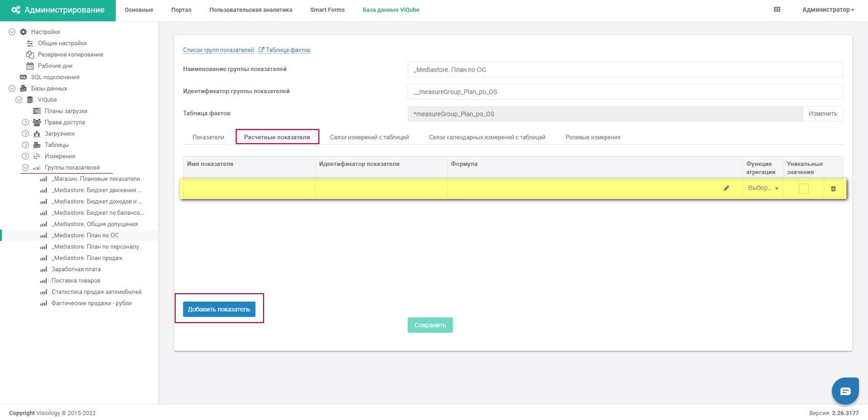Click chart icon for Статистика продаж автомобилей
Screen dimensions: 868x420
click(44, 292)
